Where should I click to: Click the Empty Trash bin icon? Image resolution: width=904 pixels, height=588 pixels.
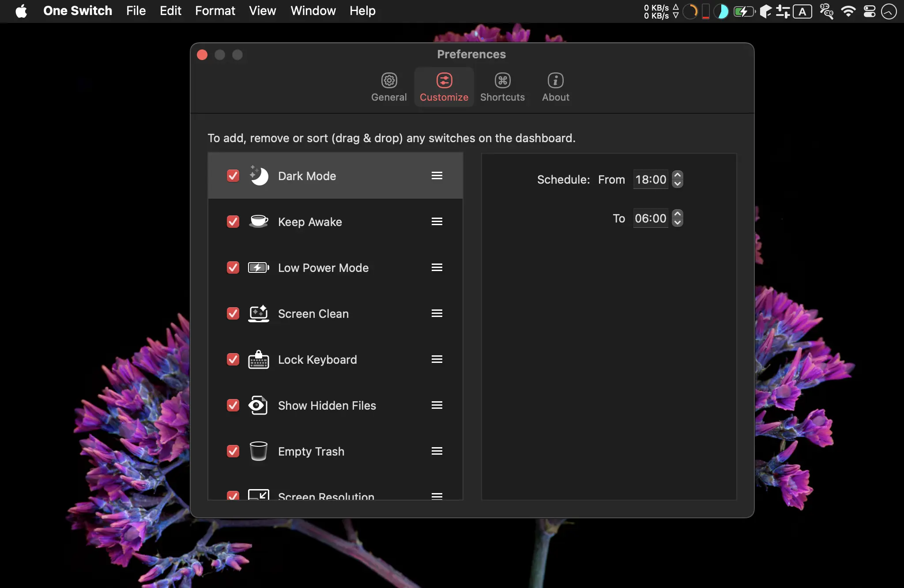pyautogui.click(x=259, y=451)
